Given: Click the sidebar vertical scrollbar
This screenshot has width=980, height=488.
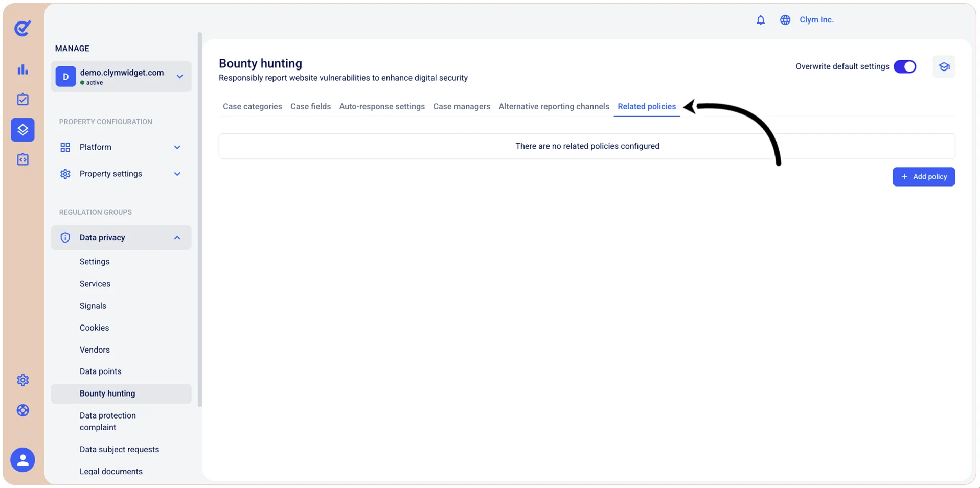Looking at the screenshot, I should pos(200,220).
